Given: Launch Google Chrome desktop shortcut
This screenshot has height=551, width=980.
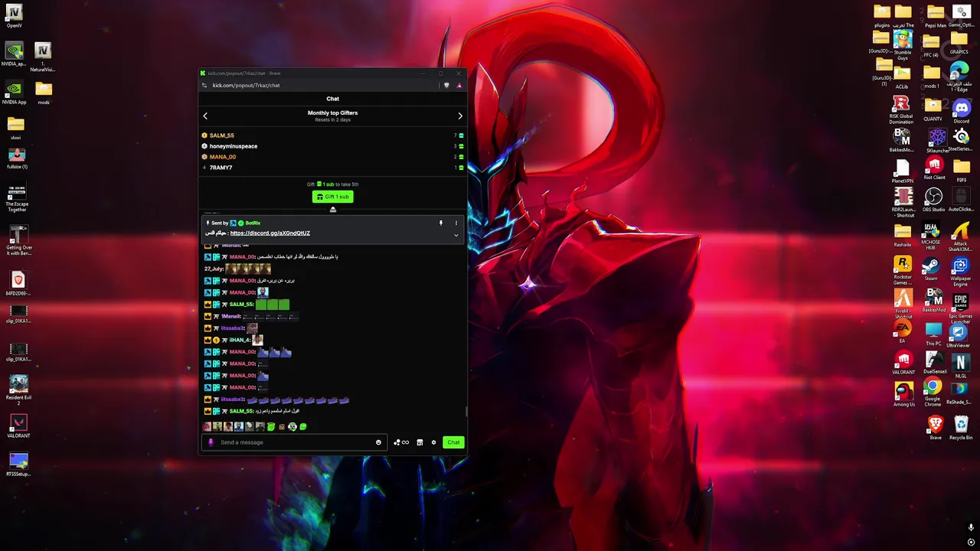Looking at the screenshot, I should click(x=933, y=391).
